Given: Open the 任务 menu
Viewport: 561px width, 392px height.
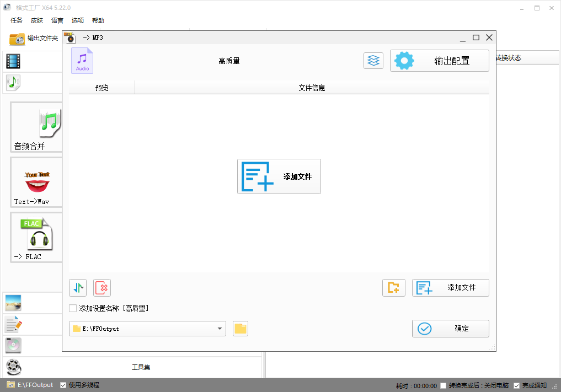Looking at the screenshot, I should [x=17, y=20].
